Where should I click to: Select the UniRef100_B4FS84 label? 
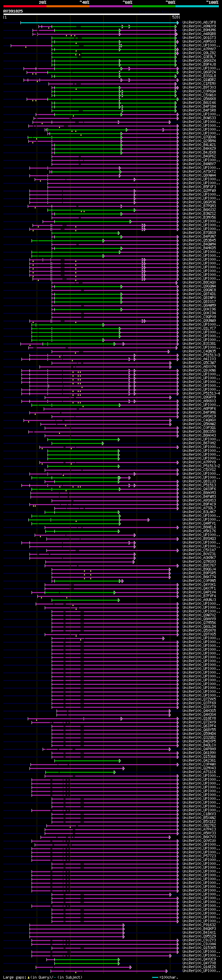[199, 106]
